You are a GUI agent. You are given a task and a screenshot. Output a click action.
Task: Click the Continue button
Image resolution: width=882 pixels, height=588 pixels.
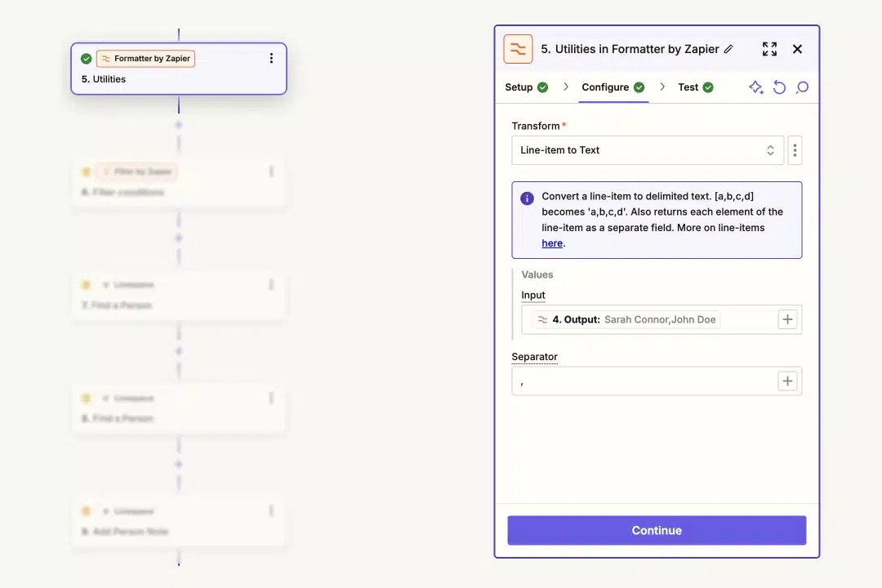click(657, 530)
